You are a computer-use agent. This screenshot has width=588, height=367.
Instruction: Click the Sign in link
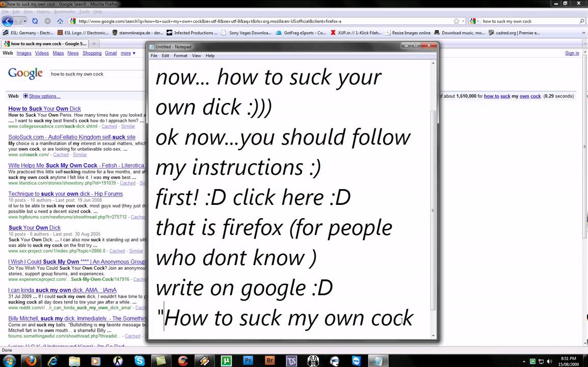[x=572, y=54]
